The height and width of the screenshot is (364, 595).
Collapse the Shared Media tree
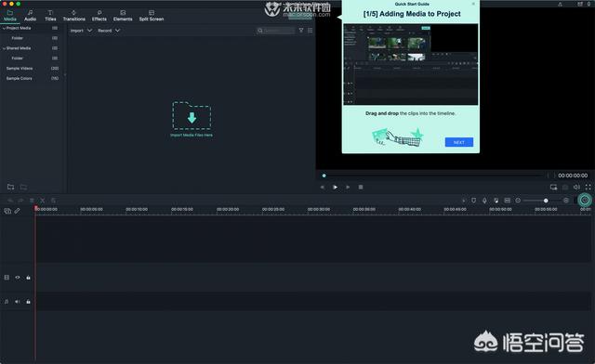point(4,48)
